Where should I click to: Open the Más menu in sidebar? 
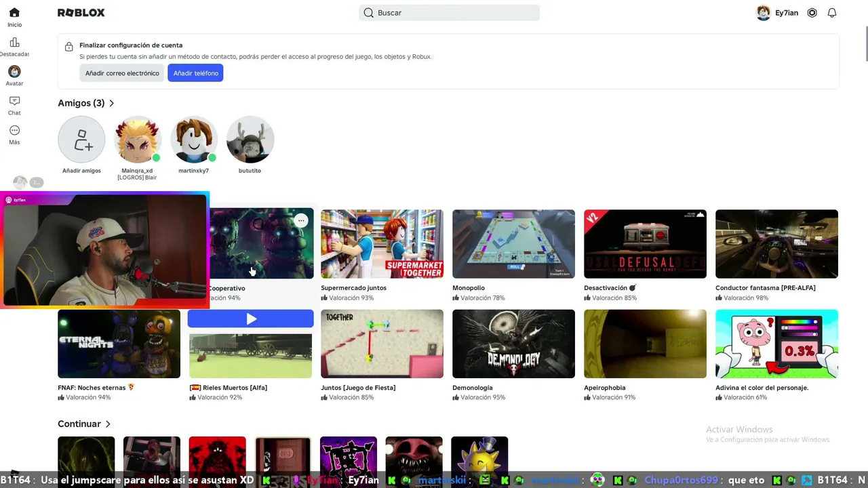14,130
